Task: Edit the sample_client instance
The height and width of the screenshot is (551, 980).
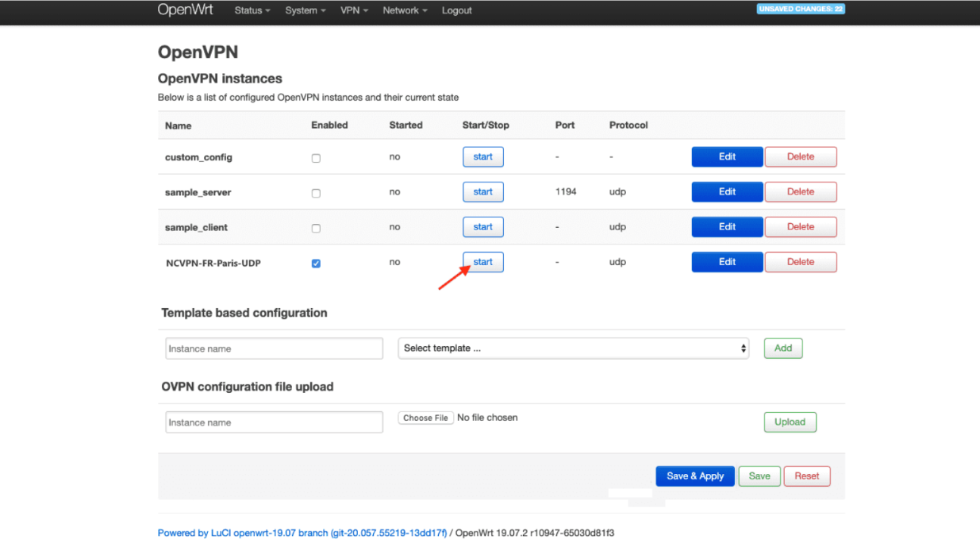Action: [x=728, y=227]
